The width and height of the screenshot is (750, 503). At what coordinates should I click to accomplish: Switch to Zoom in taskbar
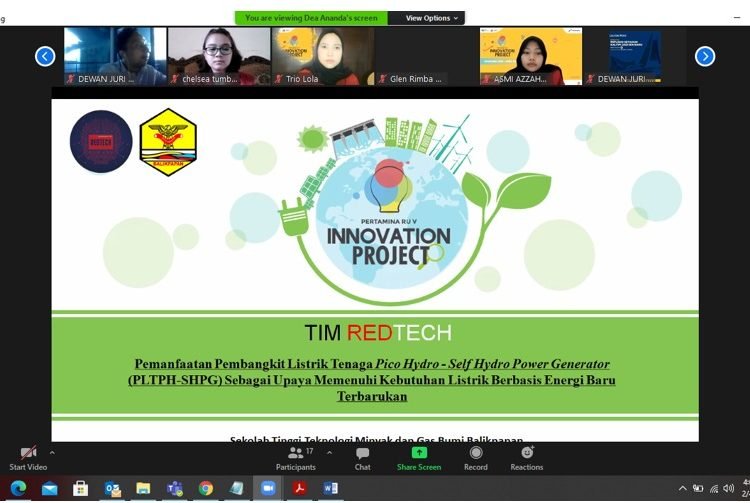[x=267, y=488]
